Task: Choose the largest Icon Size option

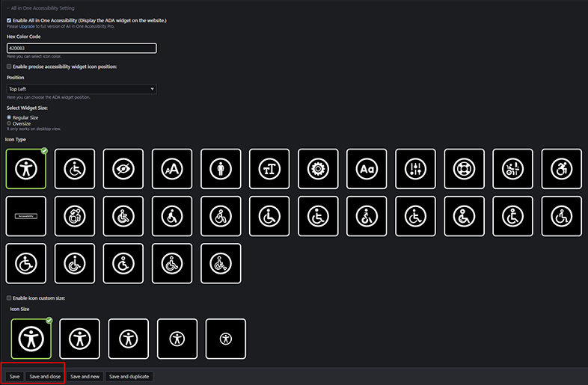Action: coord(31,339)
